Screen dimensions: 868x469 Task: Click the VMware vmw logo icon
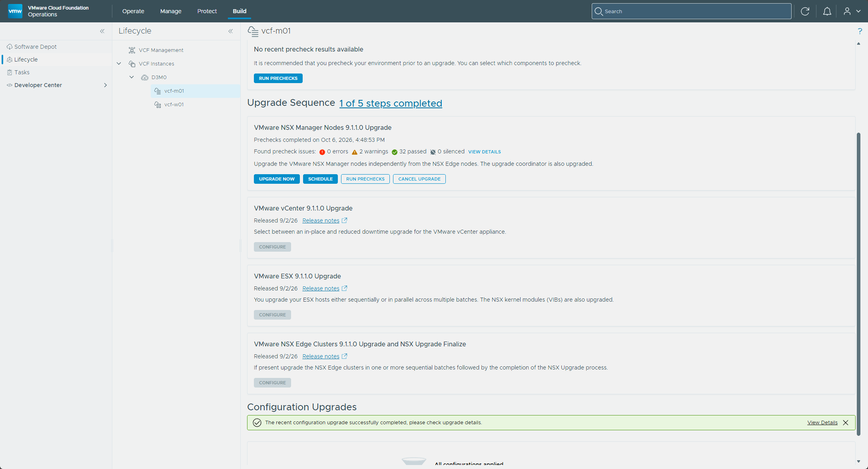(15, 11)
